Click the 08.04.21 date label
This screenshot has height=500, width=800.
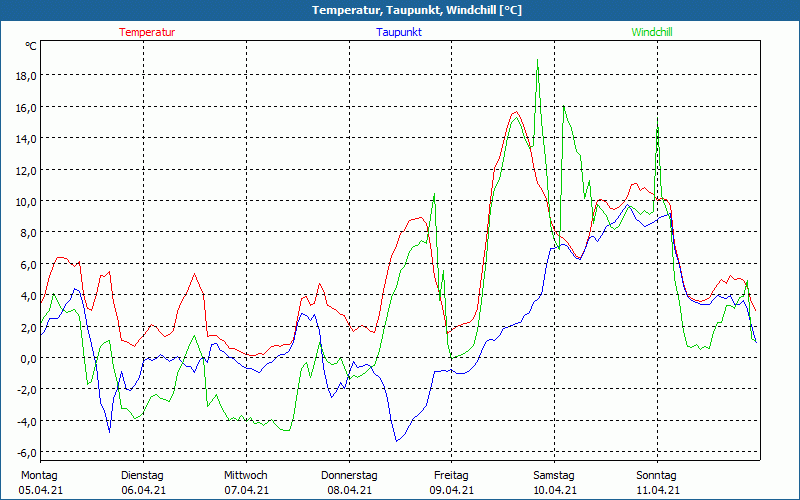coord(349,490)
